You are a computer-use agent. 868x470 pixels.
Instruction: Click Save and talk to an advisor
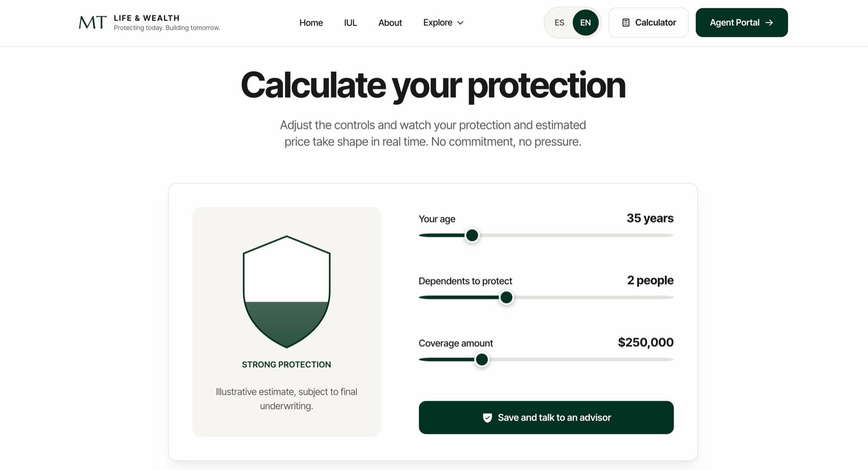click(546, 417)
